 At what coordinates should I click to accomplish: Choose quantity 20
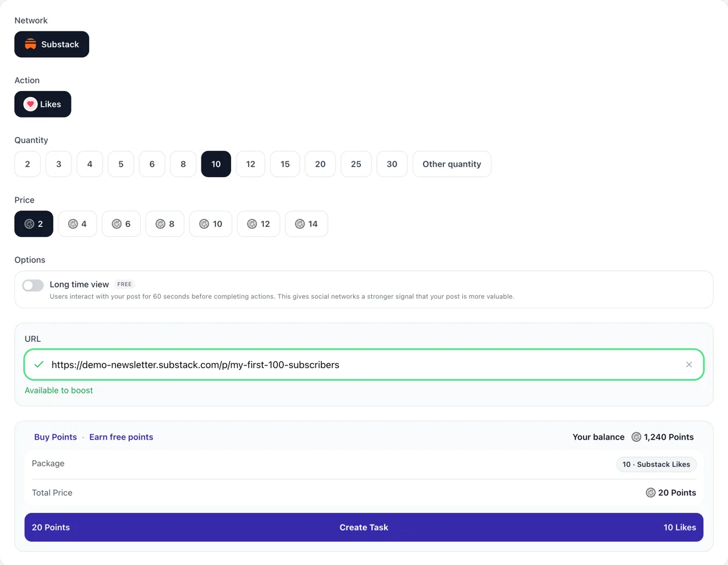(x=320, y=164)
